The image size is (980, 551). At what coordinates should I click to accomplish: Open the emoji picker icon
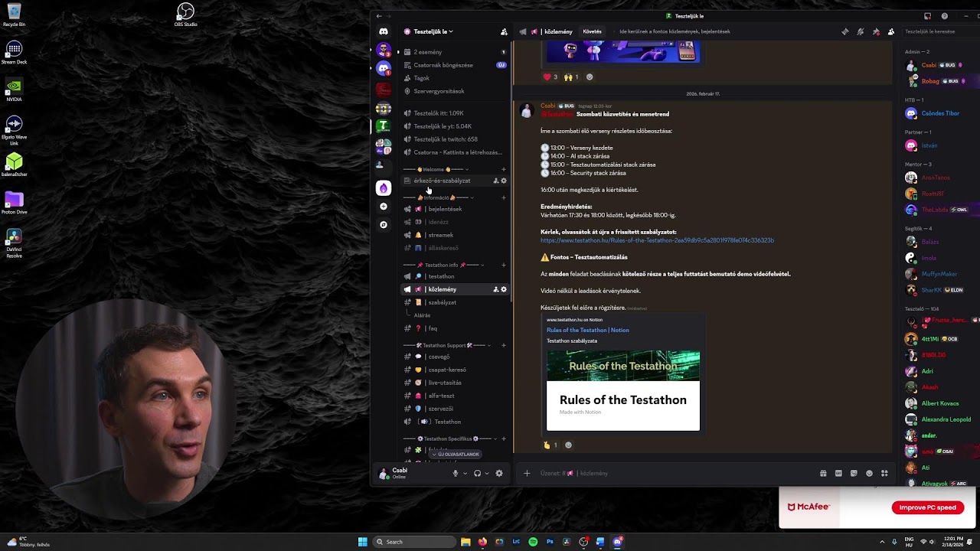coord(869,473)
